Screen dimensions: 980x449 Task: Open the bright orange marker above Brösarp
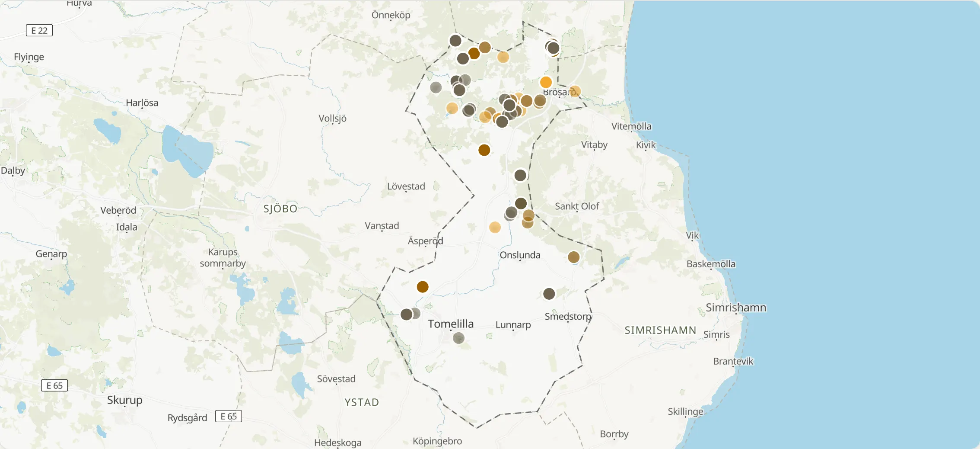coord(546,82)
